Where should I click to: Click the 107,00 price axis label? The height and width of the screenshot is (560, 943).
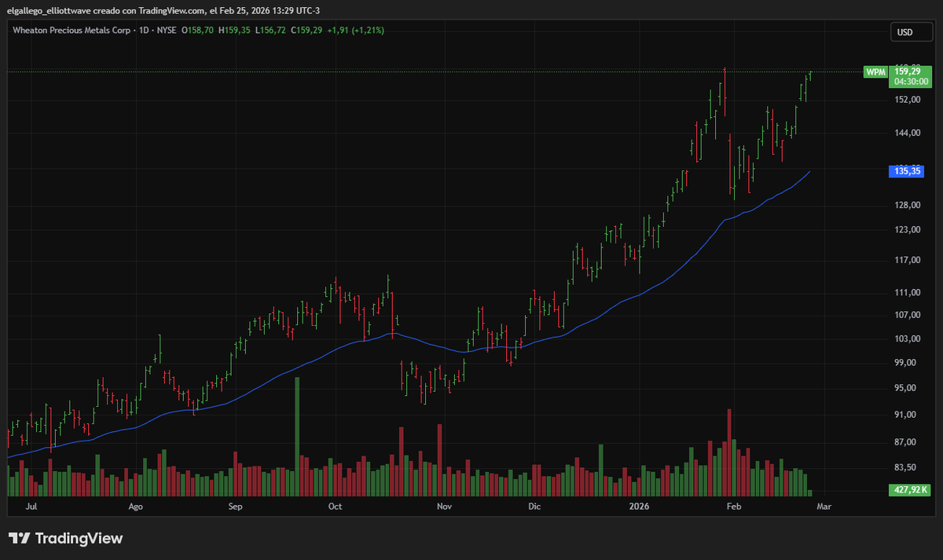[907, 315]
